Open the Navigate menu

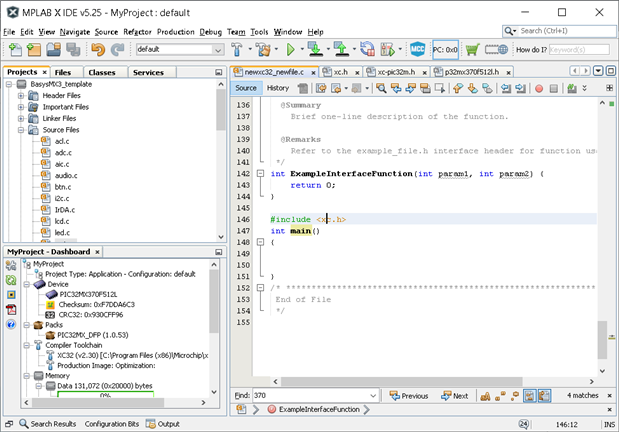tap(75, 32)
